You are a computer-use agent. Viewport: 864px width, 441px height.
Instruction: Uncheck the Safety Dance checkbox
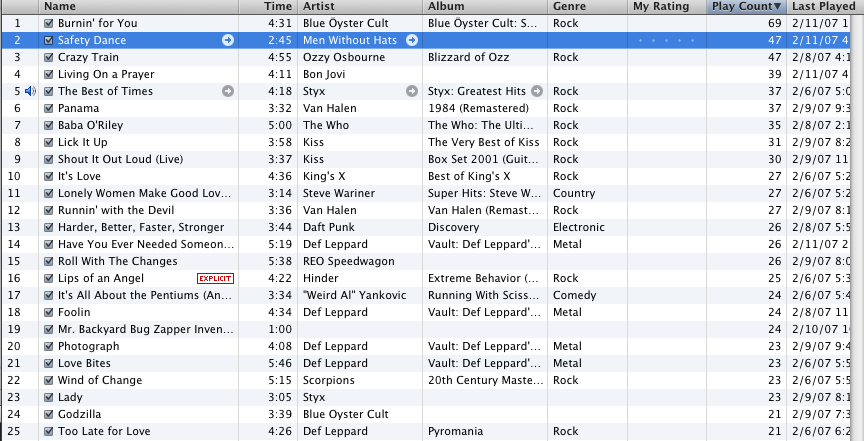[48, 40]
